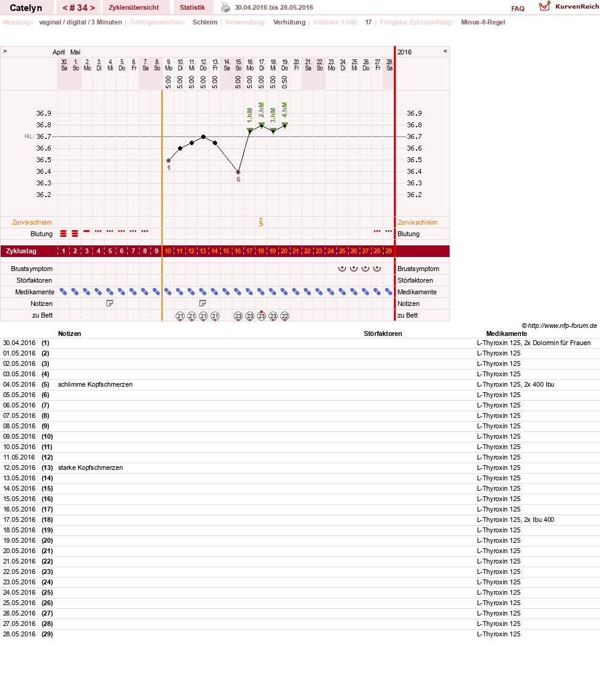Click the 'vaginal / digital / 3 Minuten' setting
600x700 pixels.
pyautogui.click(x=80, y=22)
